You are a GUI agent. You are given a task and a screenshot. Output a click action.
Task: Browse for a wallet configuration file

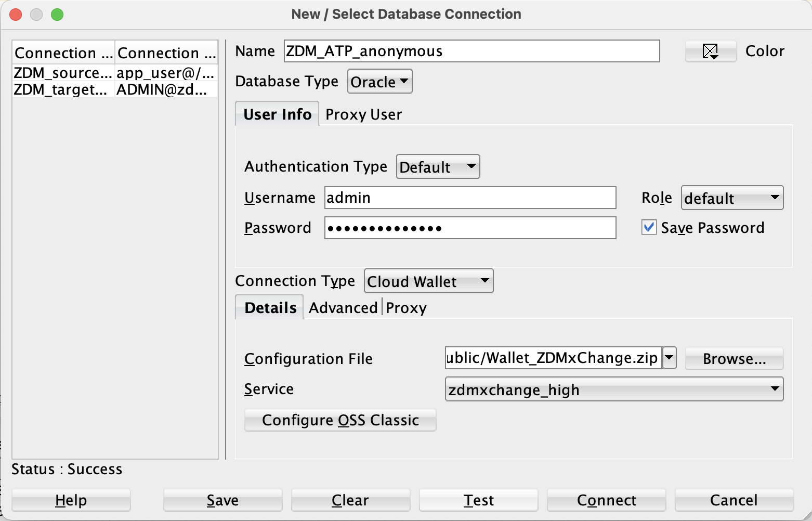pos(734,359)
